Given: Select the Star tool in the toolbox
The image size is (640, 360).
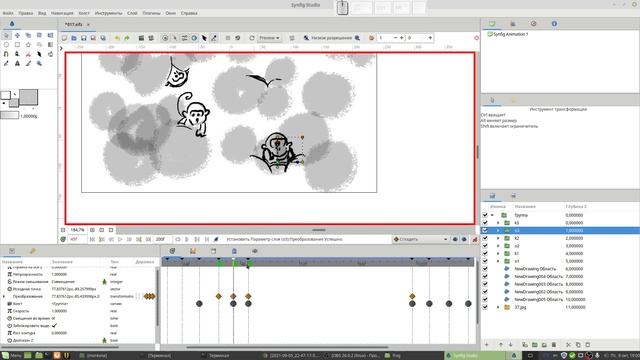Looking at the screenshot, I should coord(28,44).
